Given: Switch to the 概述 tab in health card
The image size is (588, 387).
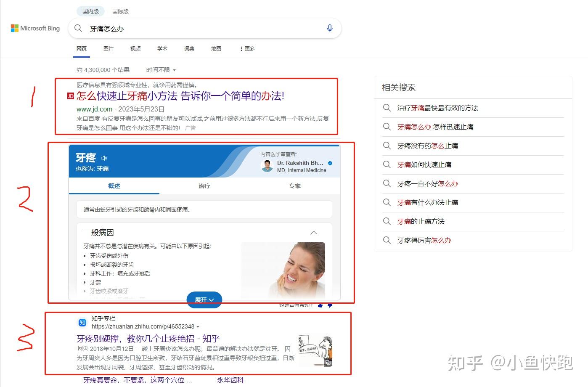Looking at the screenshot, I should coord(114,186).
